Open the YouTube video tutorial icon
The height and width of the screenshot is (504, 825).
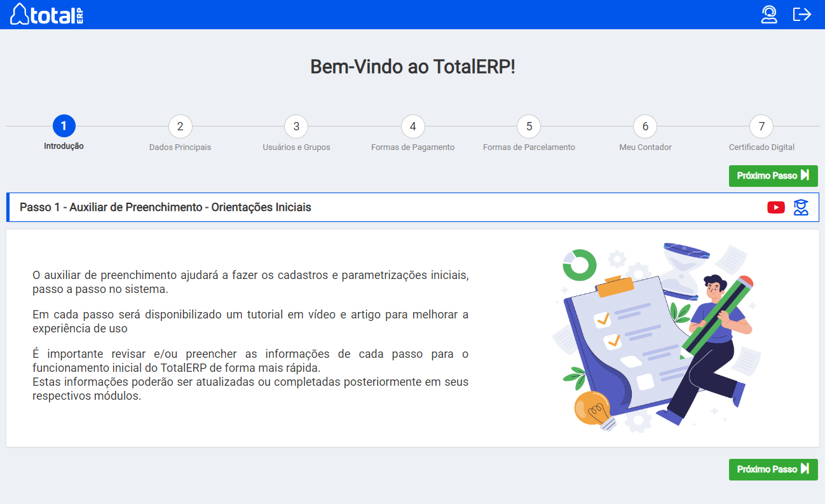tap(775, 207)
